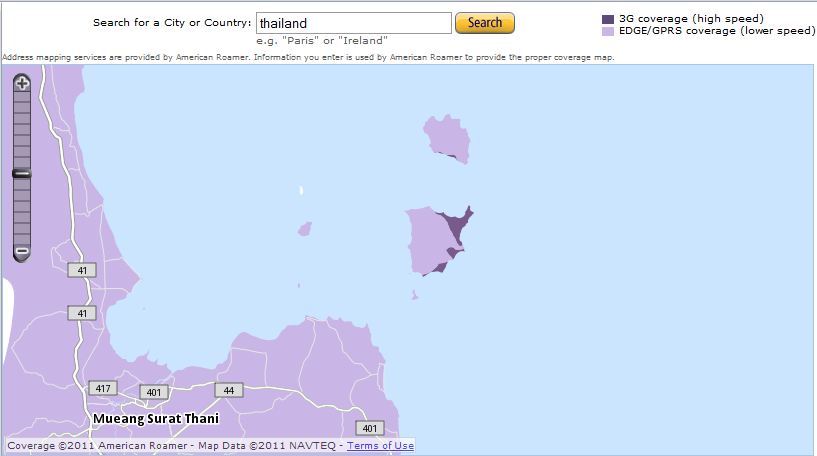Click the 401 shield near Terms of Use
This screenshot has height=456, width=817.
370,428
